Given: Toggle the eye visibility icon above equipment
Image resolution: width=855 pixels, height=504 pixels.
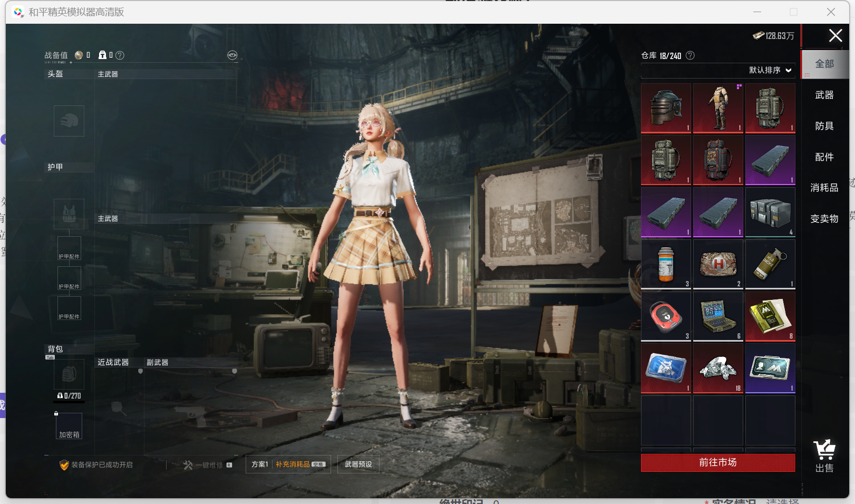Looking at the screenshot, I should [x=232, y=55].
